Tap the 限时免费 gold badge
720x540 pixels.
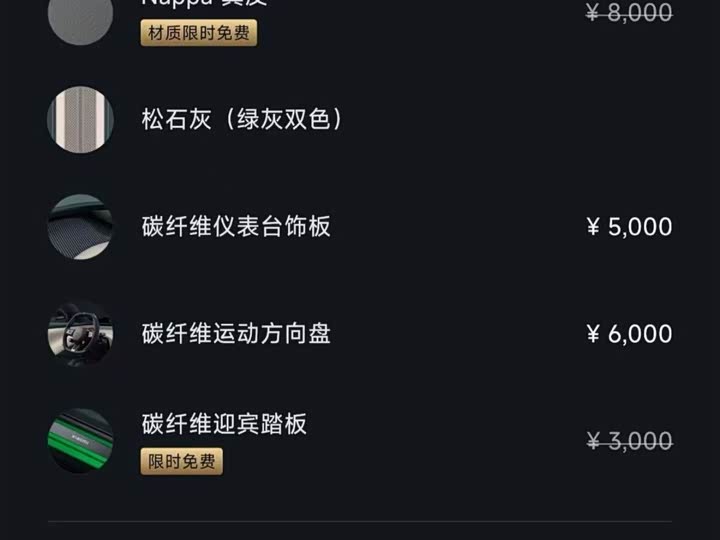[x=181, y=461]
